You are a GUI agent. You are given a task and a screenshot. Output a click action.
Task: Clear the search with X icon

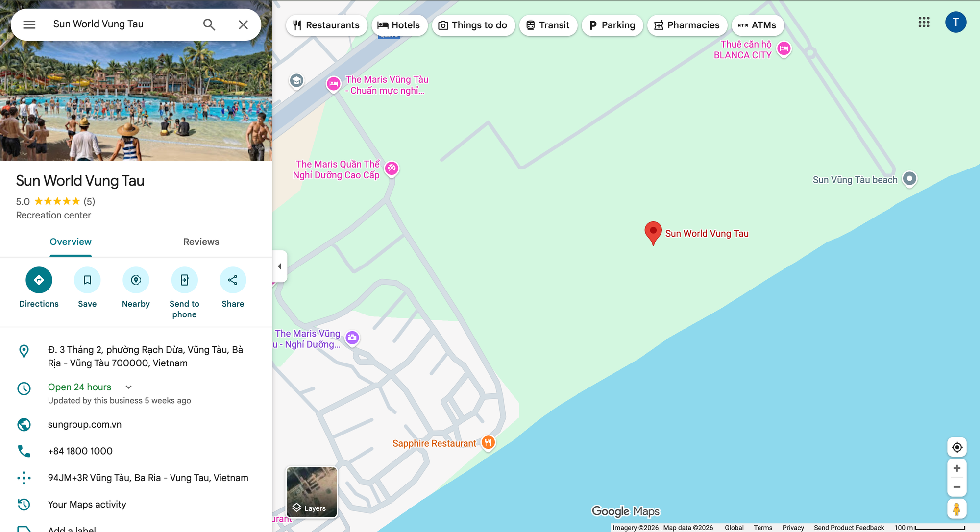point(244,24)
